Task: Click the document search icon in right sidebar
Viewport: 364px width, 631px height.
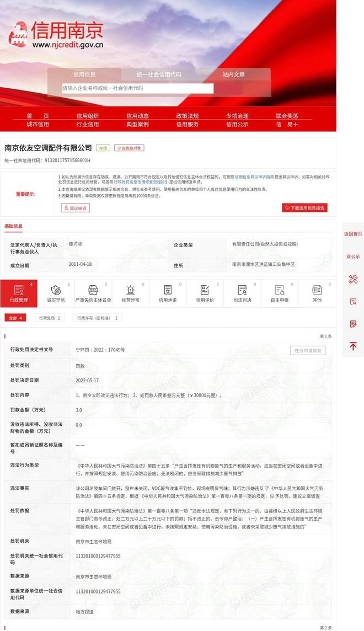Action: 353,301
